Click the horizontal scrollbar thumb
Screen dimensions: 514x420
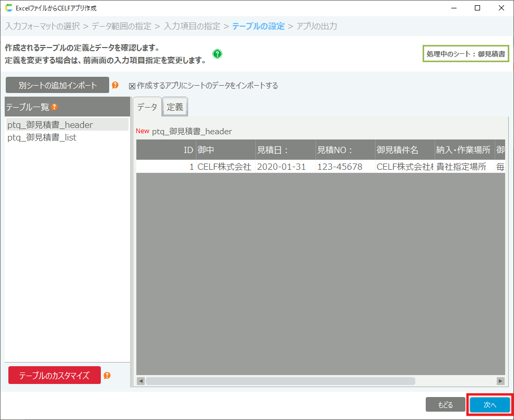280,381
